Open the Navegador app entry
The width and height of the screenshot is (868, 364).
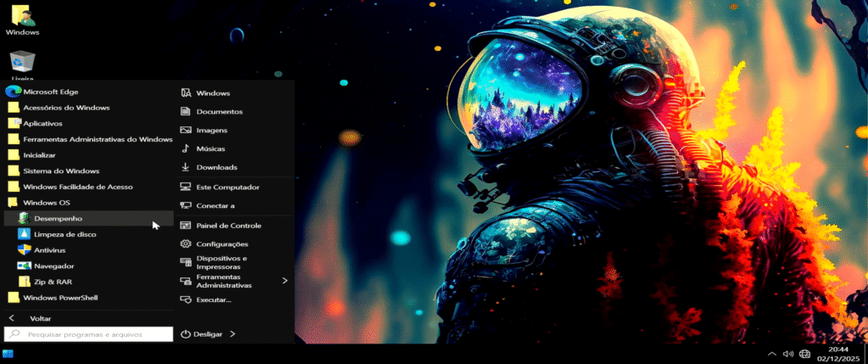[x=53, y=266]
